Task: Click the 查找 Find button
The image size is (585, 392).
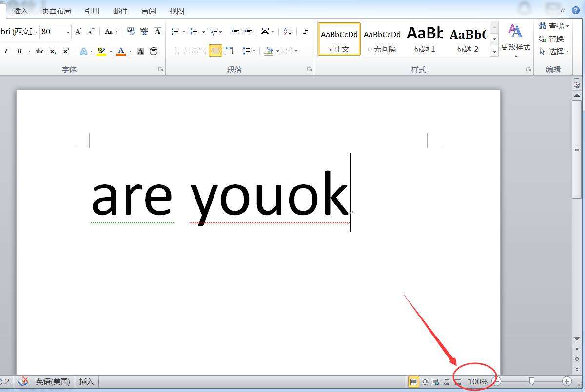Action: pyautogui.click(x=554, y=26)
